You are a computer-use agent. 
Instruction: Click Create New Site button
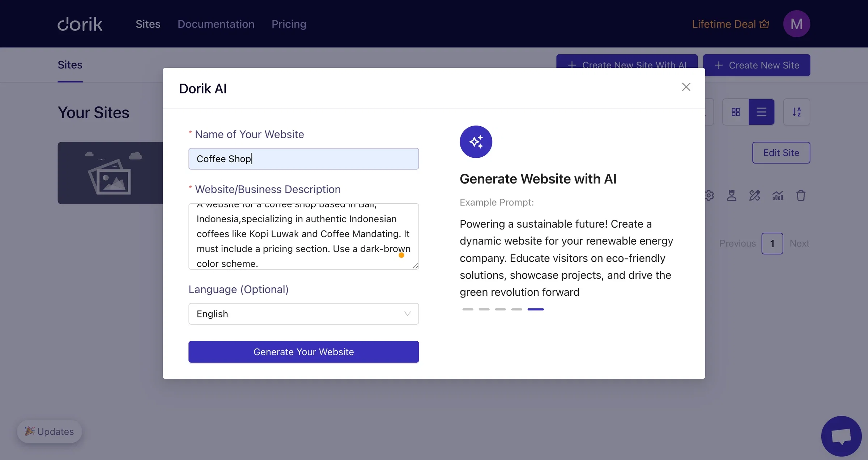[757, 65]
